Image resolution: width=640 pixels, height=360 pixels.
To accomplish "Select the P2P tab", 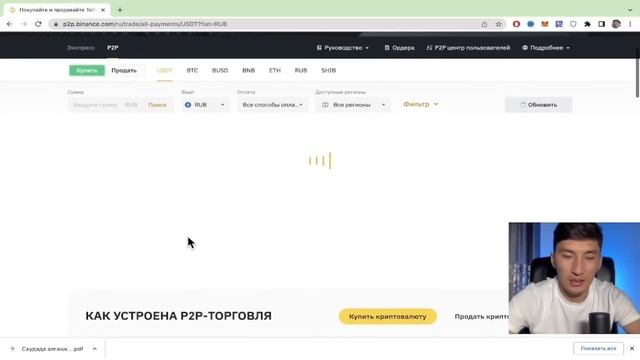I will click(113, 48).
